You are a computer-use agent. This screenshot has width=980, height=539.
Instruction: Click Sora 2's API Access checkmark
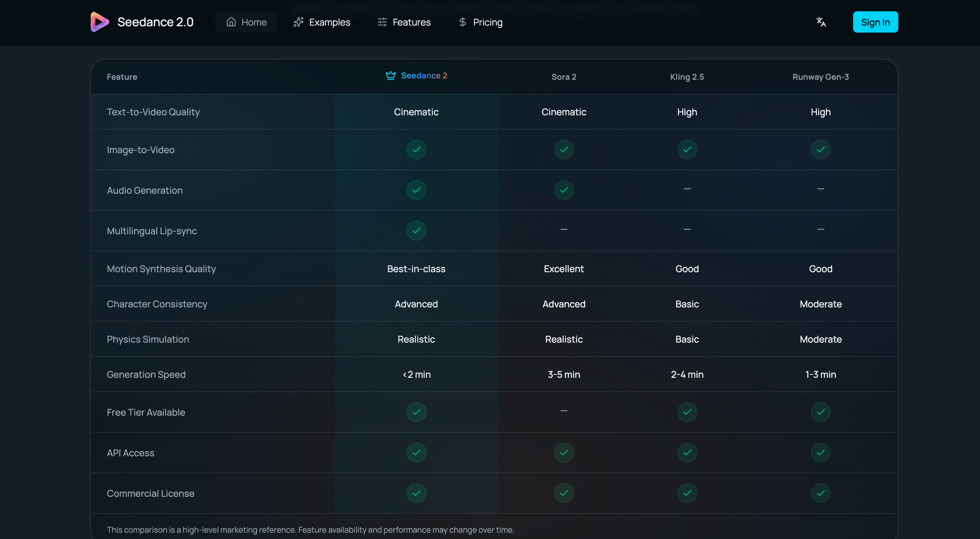click(564, 453)
